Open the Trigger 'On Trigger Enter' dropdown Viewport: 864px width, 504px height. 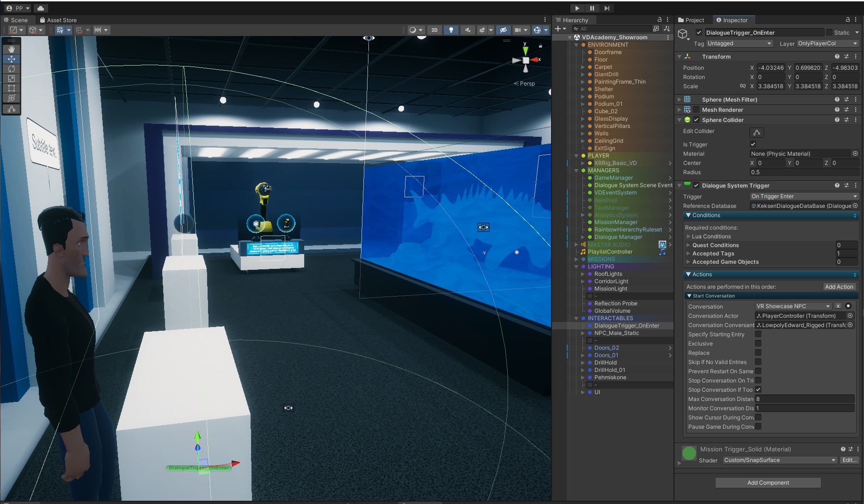coord(803,196)
